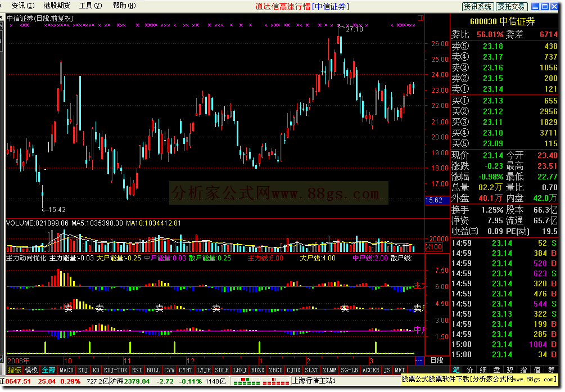Open the 资讯 menu
Screen dimensions: 565x392
[23, 6]
